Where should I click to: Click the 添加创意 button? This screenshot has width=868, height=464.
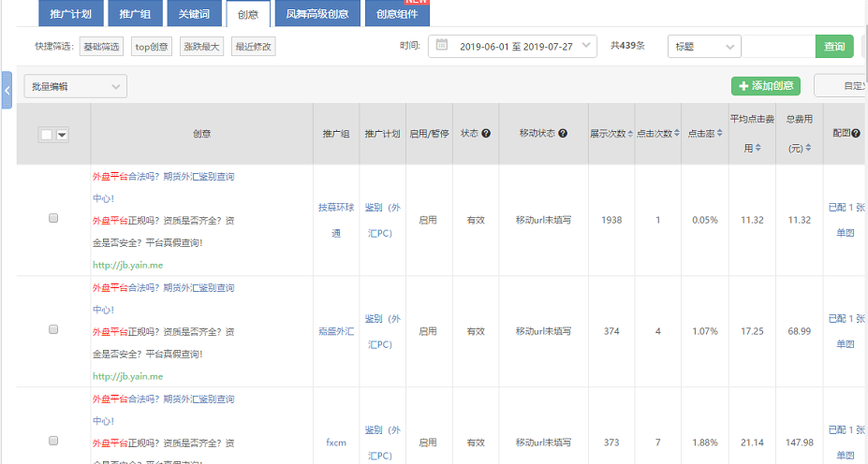click(766, 86)
